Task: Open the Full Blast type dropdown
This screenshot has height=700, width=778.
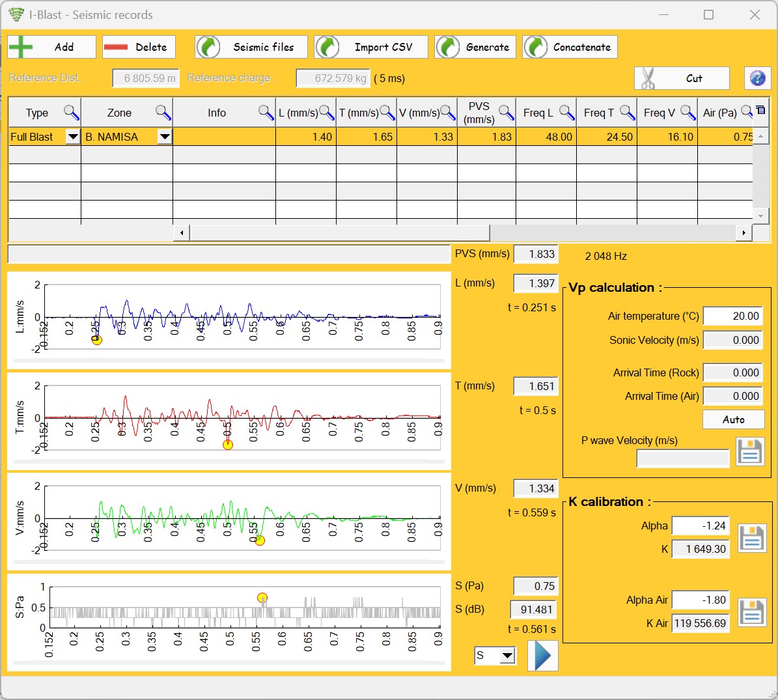Action: (x=73, y=137)
